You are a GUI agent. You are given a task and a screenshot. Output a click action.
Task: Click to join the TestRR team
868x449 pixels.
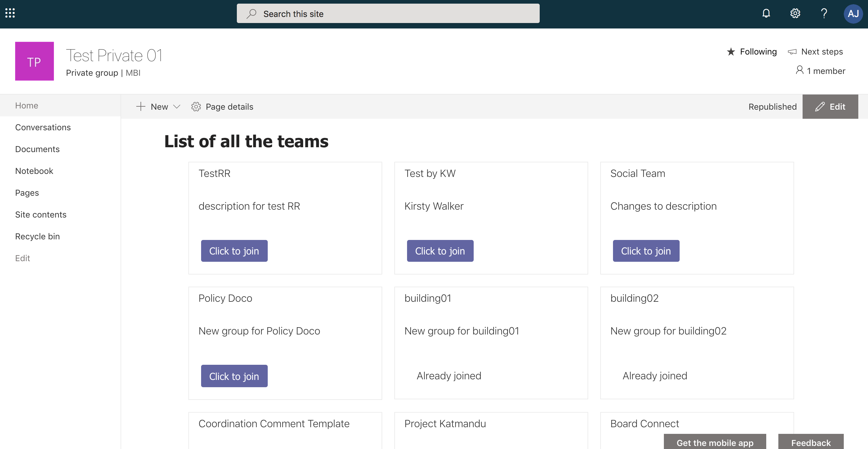click(234, 251)
